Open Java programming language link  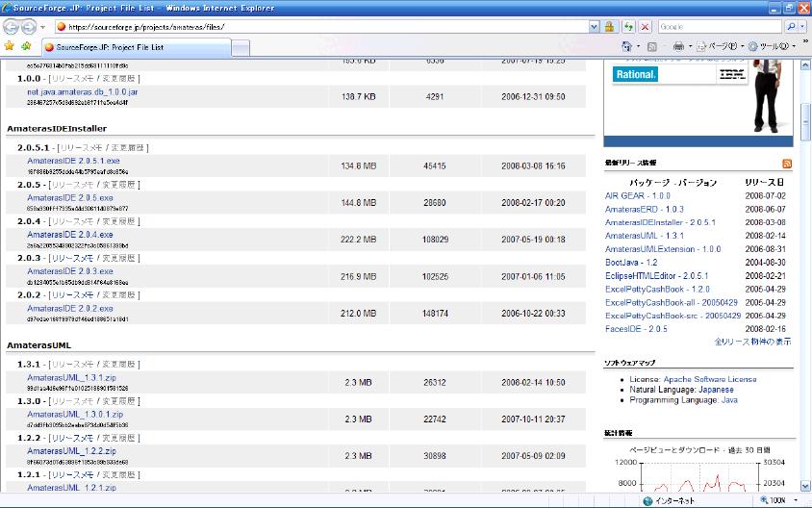pos(729,400)
